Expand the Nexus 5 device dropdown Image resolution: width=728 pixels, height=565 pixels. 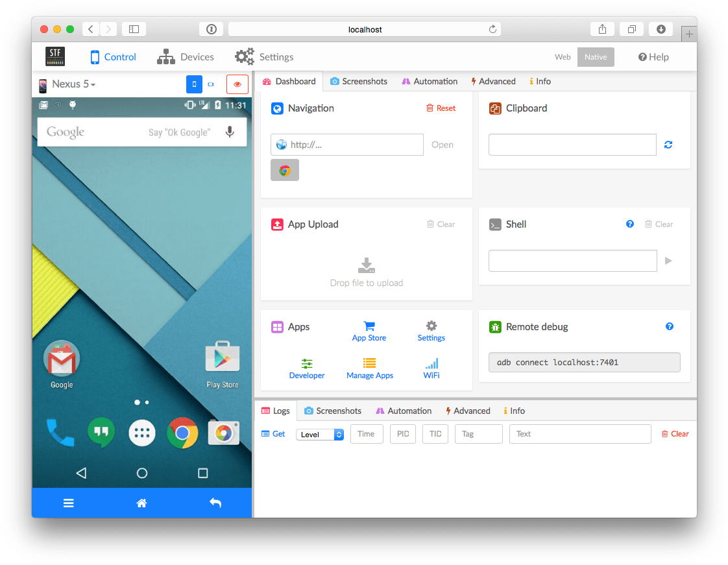click(x=73, y=84)
